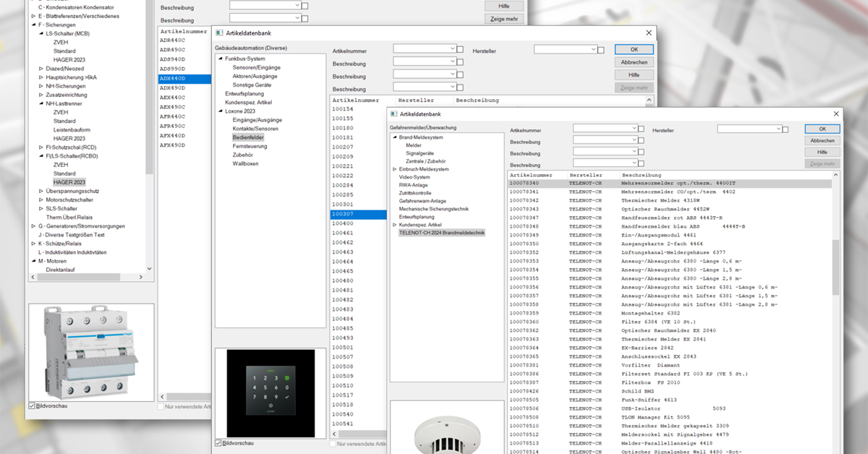
Task: Select row USB-Isolator 5093
Action: 671,408
